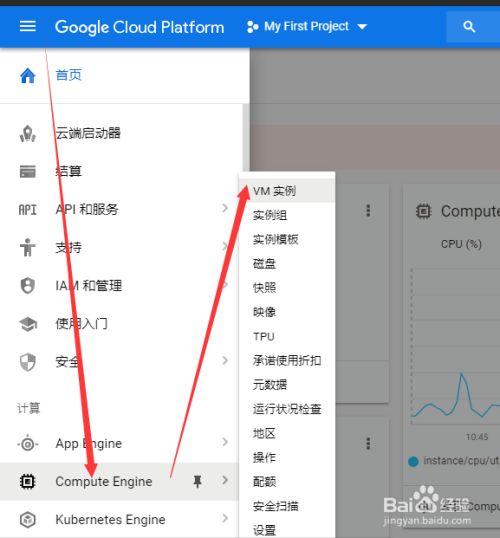Click the API text icon
Image resolution: width=500 pixels, height=538 pixels.
point(27,210)
